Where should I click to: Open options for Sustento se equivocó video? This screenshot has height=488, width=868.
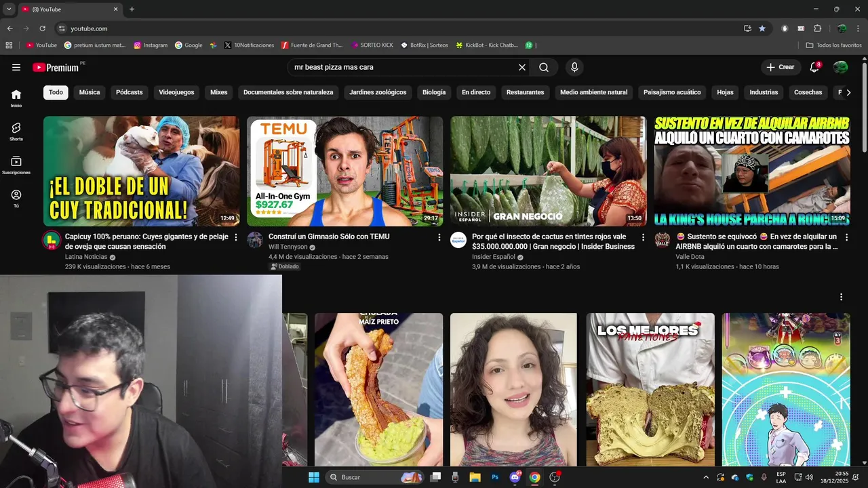846,237
